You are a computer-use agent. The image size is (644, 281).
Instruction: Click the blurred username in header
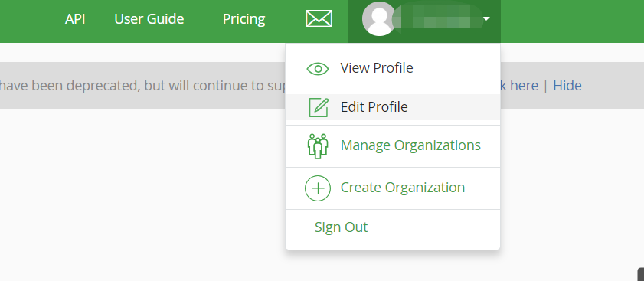coord(437,19)
